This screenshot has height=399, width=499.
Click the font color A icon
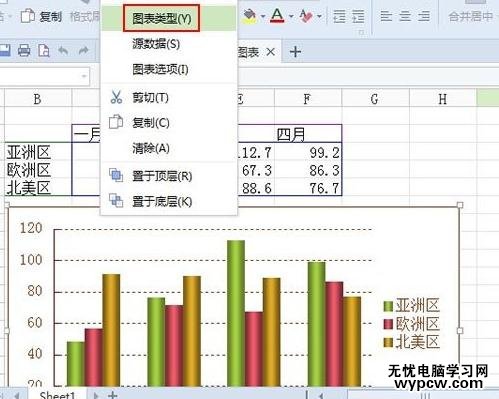(277, 15)
